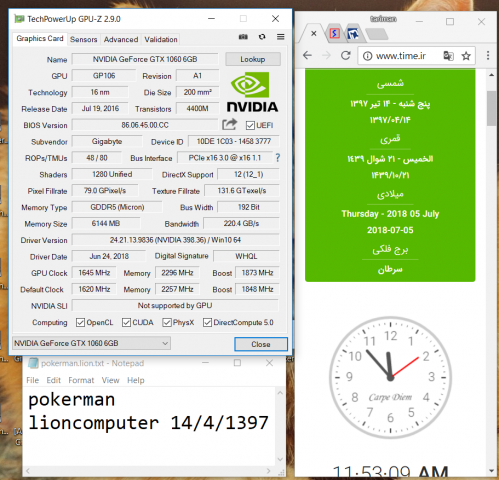Image resolution: width=499 pixels, height=480 pixels.
Task: Click Notepad vertical scrollbar up arrow
Action: pos(280,393)
